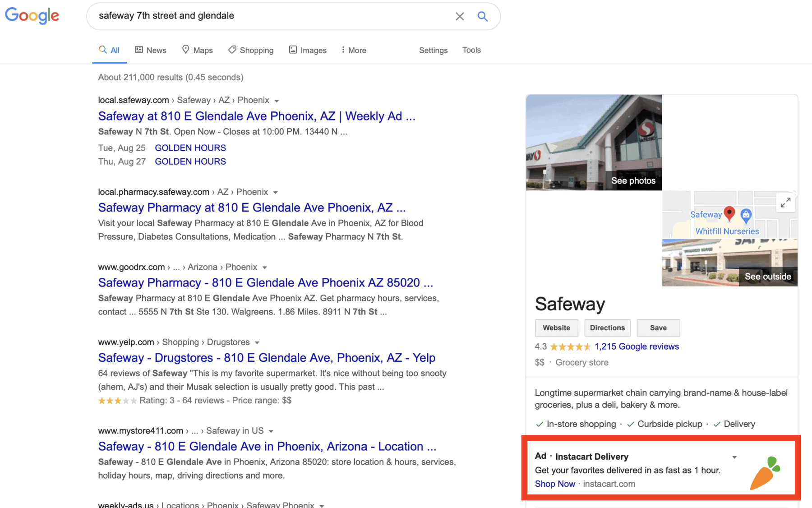The height and width of the screenshot is (508, 812).
Task: Click the red Safeway map pin
Action: [x=729, y=212]
